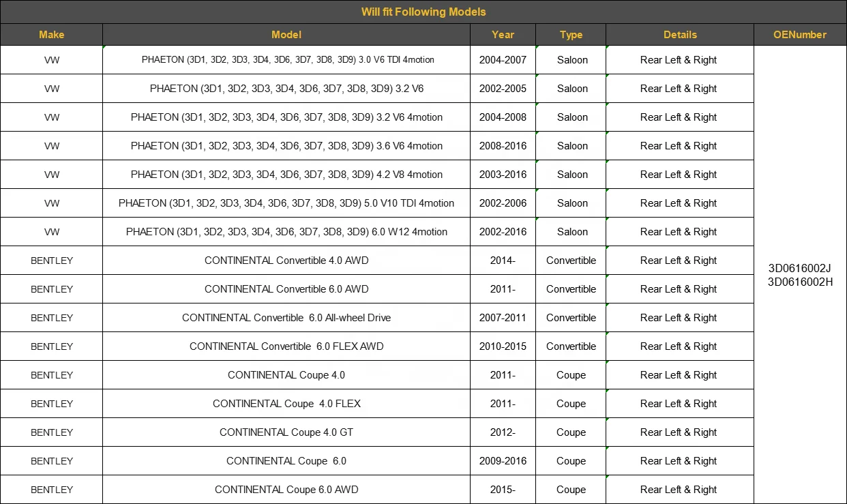Click CONTINENTAL Convertible 6.0 All-wheel Drive cell

pyautogui.click(x=286, y=318)
